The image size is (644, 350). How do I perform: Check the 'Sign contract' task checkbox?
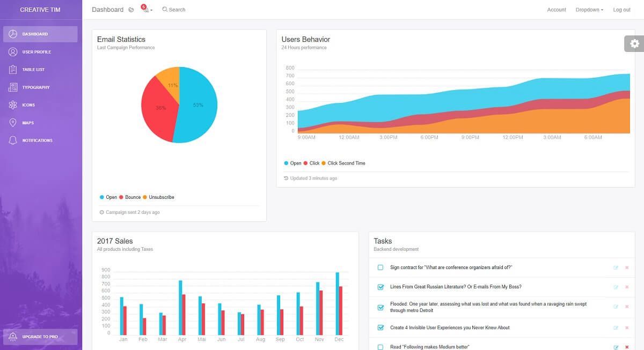point(380,266)
